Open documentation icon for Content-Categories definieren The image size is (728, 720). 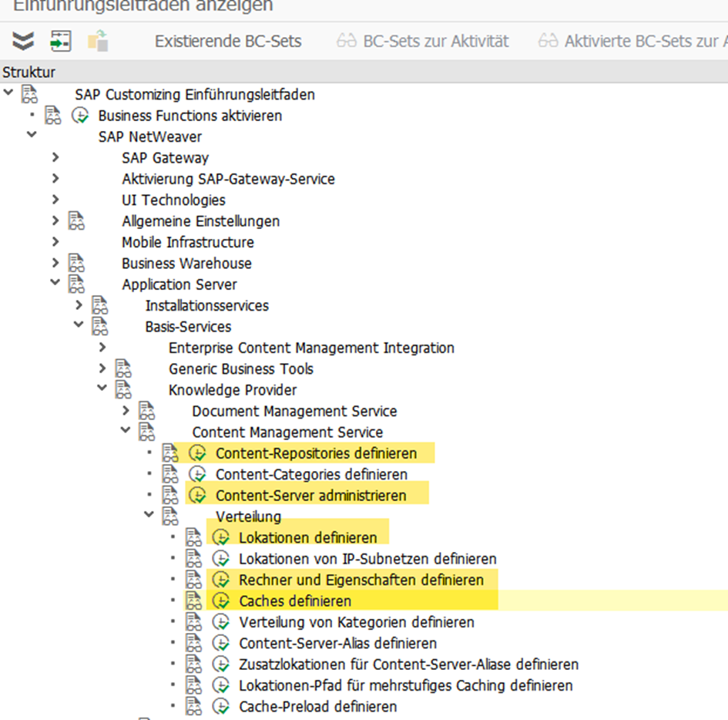pos(170,474)
